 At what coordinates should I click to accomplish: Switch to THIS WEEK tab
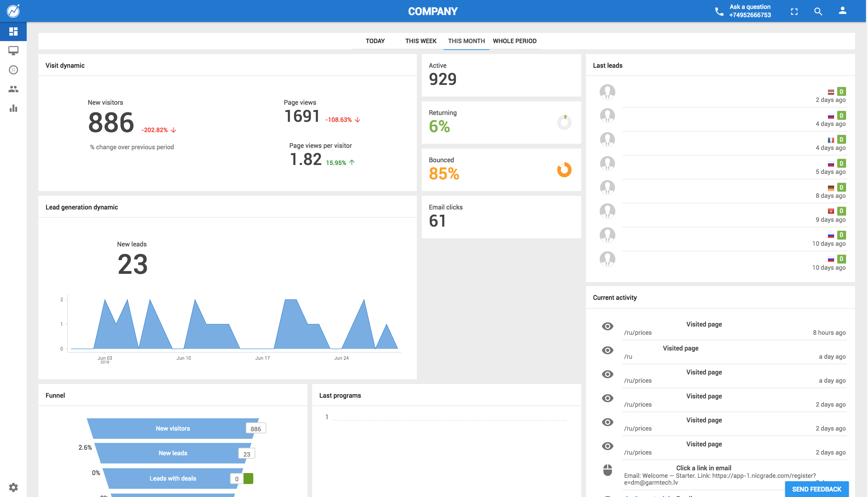[x=421, y=41]
